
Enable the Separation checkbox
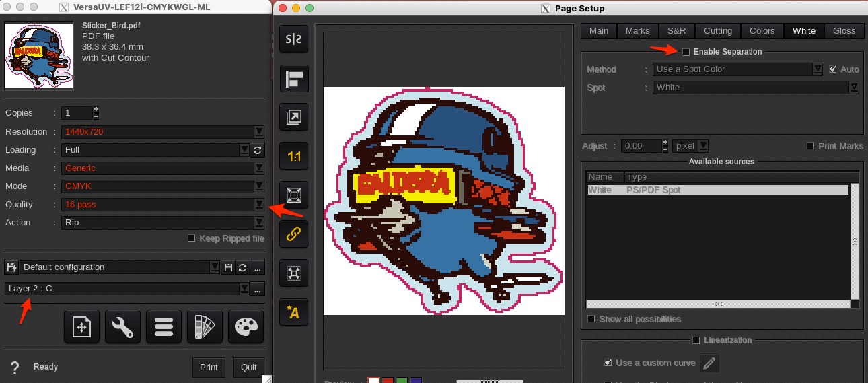[x=686, y=52]
